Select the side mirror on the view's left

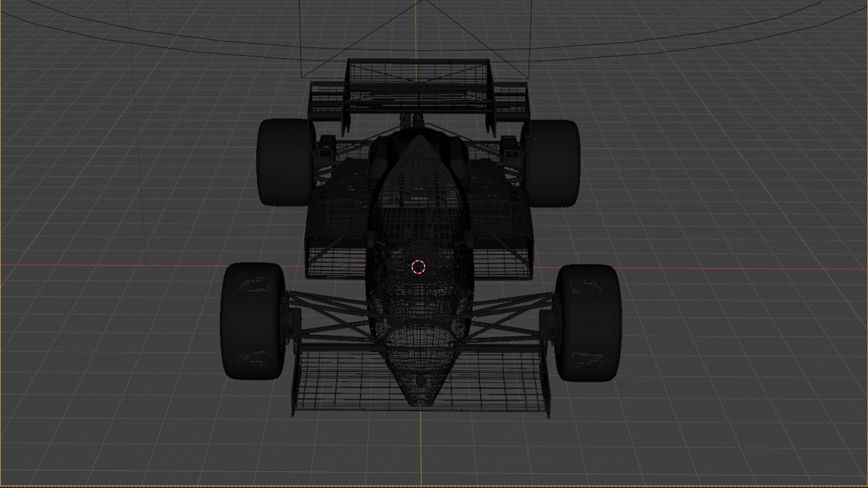[x=371, y=239]
